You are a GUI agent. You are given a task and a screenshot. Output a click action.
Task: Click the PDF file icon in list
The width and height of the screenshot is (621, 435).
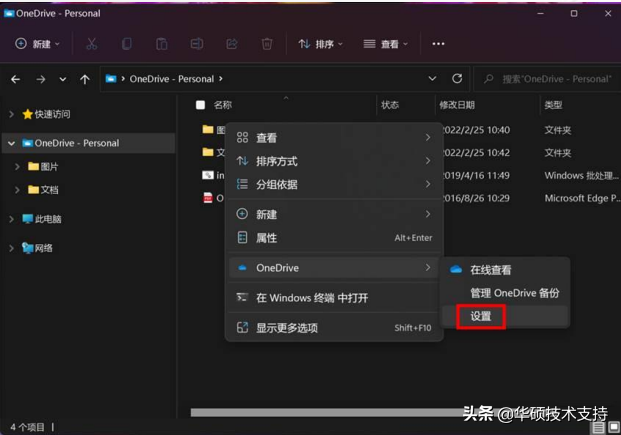coord(208,197)
